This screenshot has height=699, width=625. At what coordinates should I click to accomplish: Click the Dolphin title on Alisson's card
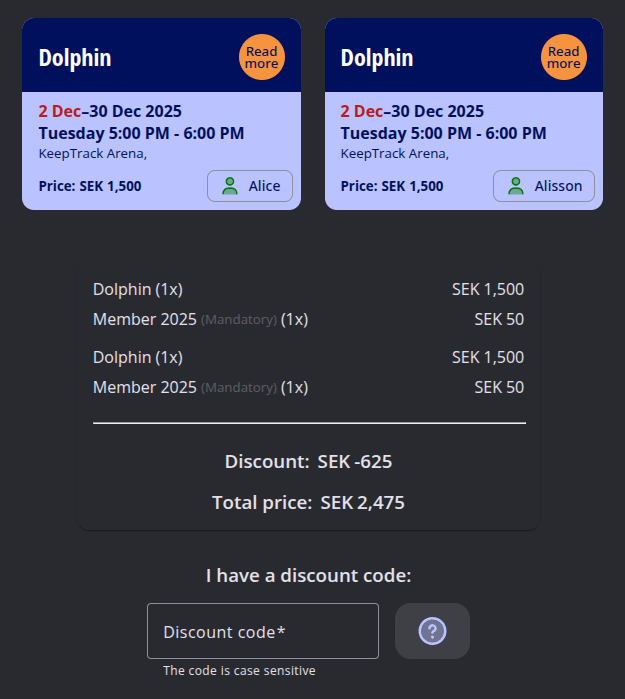point(377,58)
